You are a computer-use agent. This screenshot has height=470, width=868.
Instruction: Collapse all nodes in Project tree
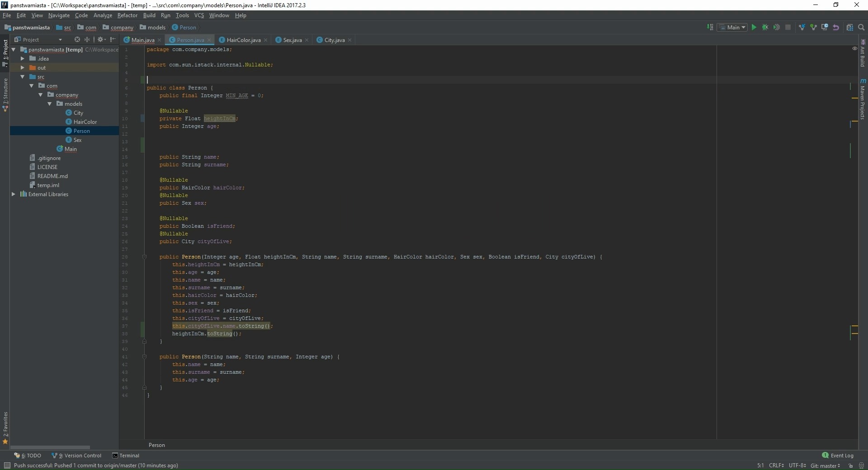87,40
